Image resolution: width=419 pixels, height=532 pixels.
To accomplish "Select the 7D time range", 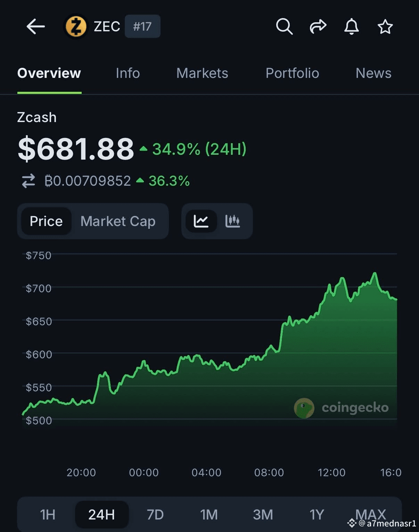I will 155,514.
